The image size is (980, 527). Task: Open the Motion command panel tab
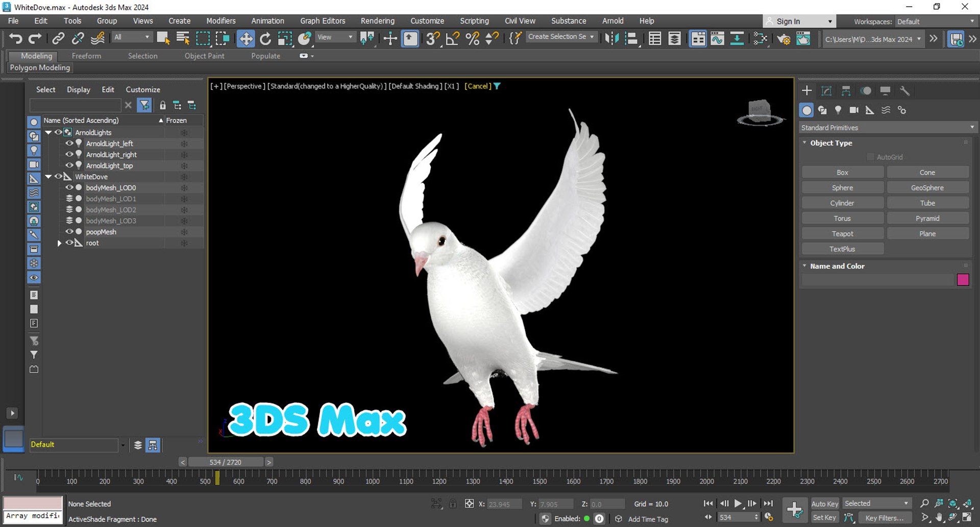click(x=866, y=91)
